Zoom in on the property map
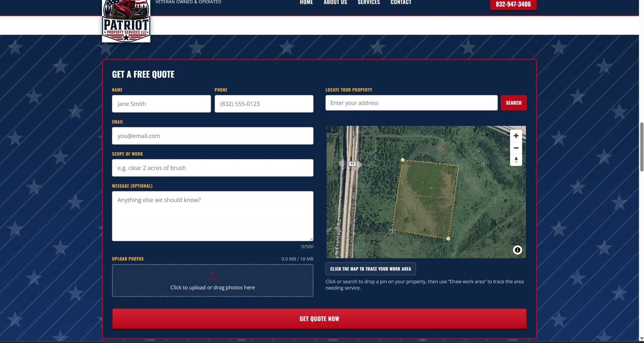Viewport: 644px width, 343px height. point(516,136)
